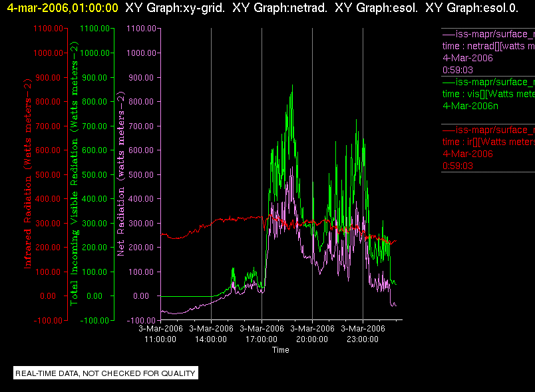Select the XY Graph:esol. title text
Image resolution: width=535 pixels, height=392 pixels.
pos(377,7)
